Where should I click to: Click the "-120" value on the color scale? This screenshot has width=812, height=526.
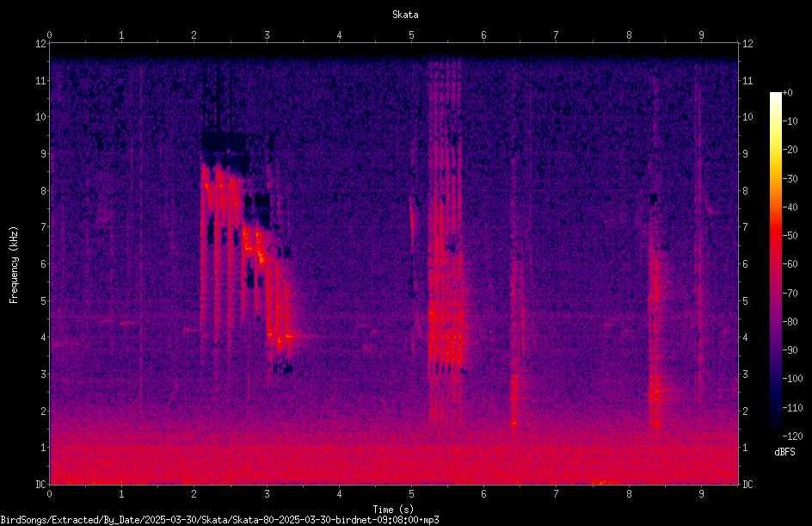(x=792, y=436)
